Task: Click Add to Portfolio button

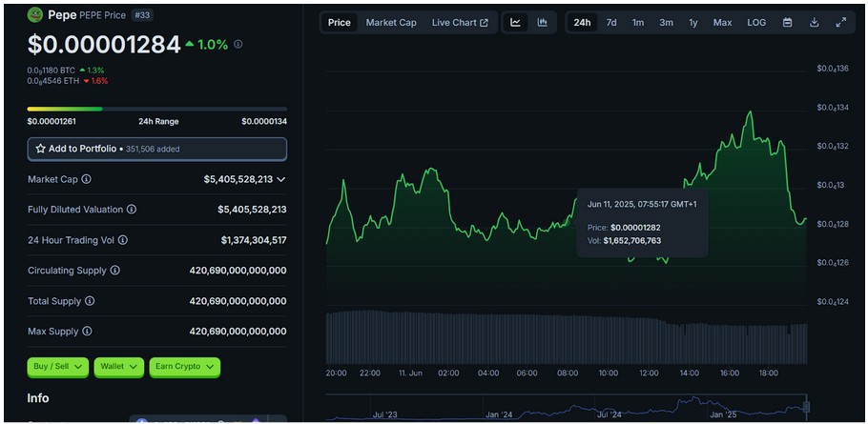Action: point(157,149)
